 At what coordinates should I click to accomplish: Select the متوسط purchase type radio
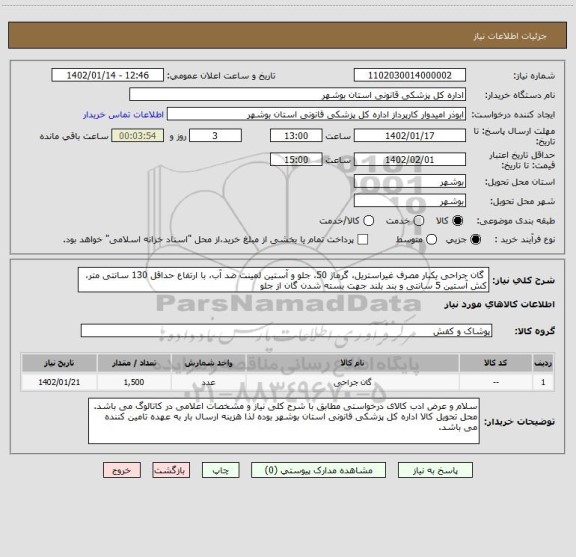click(x=431, y=240)
